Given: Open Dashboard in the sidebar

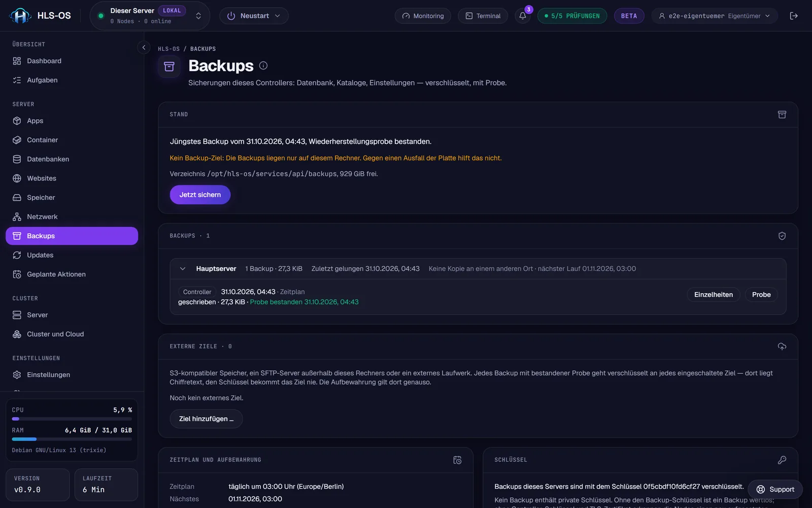Looking at the screenshot, I should [x=72, y=61].
